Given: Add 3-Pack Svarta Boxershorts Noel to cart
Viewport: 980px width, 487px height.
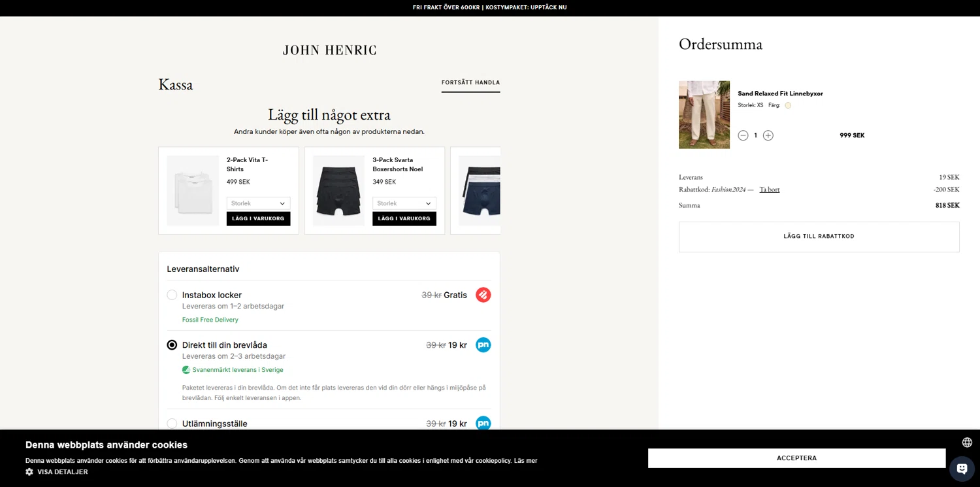Looking at the screenshot, I should (x=404, y=218).
